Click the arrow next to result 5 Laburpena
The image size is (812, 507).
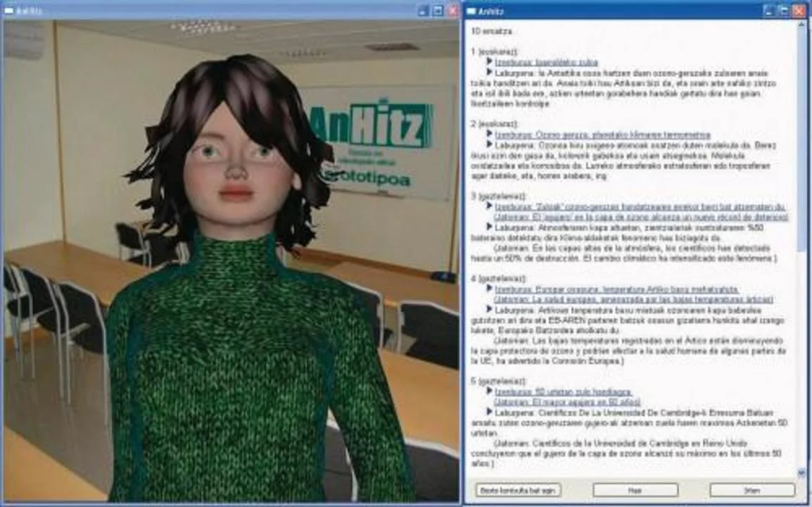(490, 411)
